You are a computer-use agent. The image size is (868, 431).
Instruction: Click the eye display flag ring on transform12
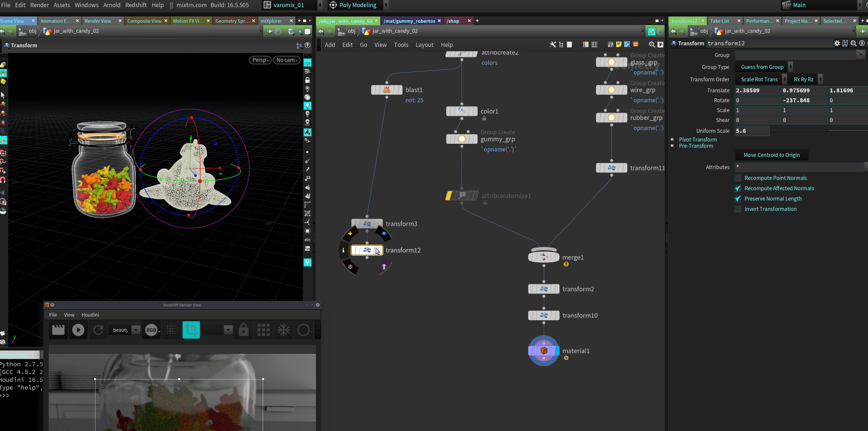tap(384, 233)
